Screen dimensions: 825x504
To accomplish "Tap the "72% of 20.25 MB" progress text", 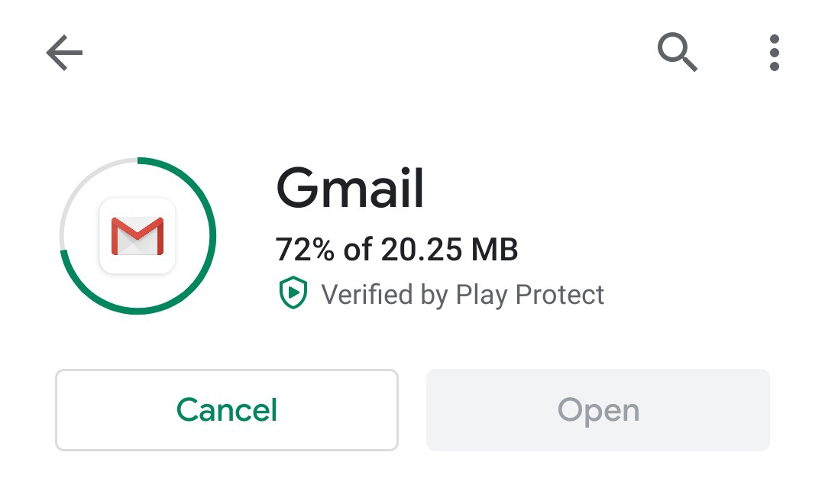I will click(x=396, y=249).
